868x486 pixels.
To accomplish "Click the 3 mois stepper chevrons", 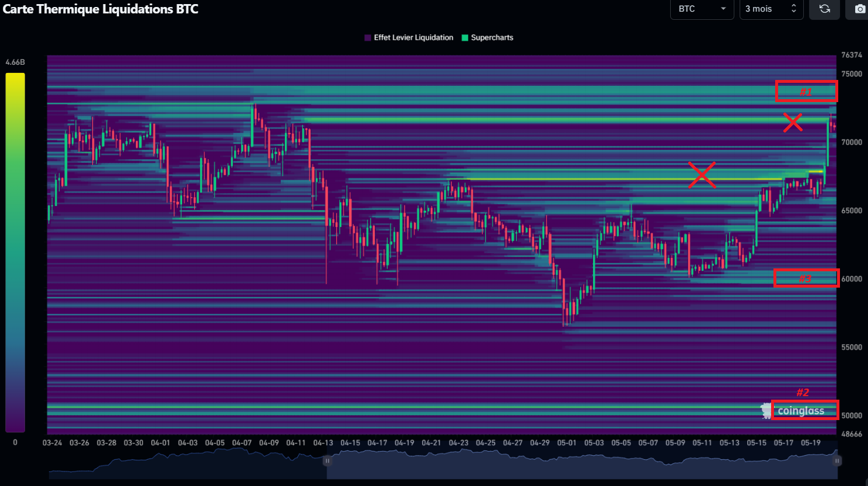I will coord(794,9).
